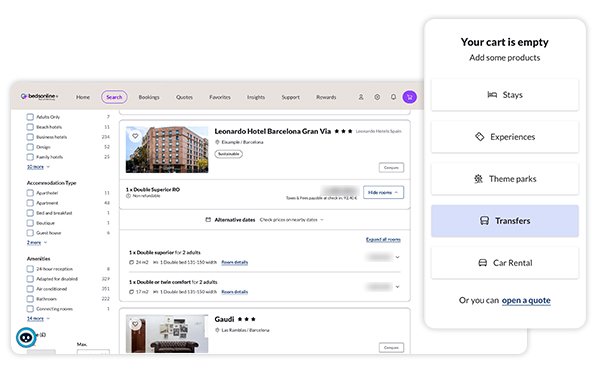Click the clock icon beside Non refundable
Image resolution: width=610 pixels, height=375 pixels.
click(128, 196)
